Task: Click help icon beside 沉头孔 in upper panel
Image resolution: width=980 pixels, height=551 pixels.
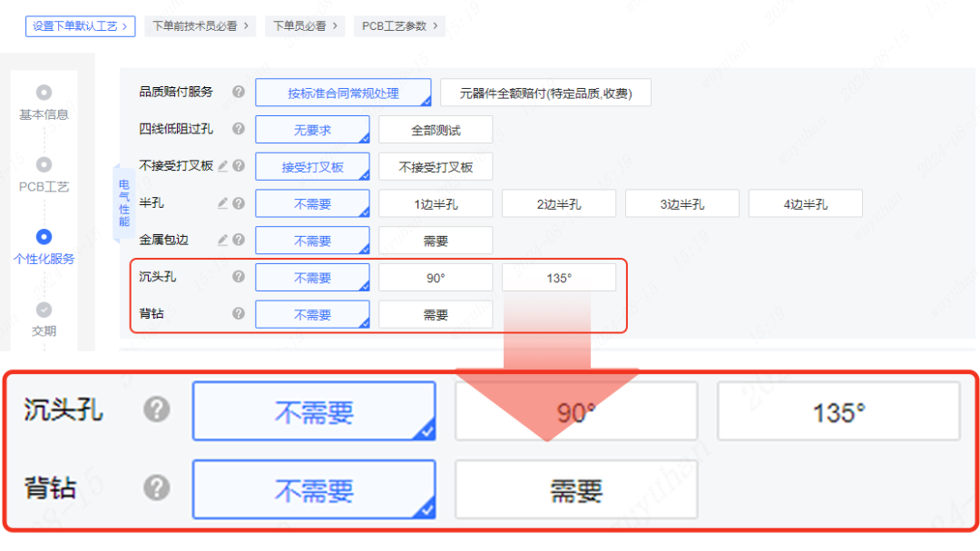Action: point(239,277)
